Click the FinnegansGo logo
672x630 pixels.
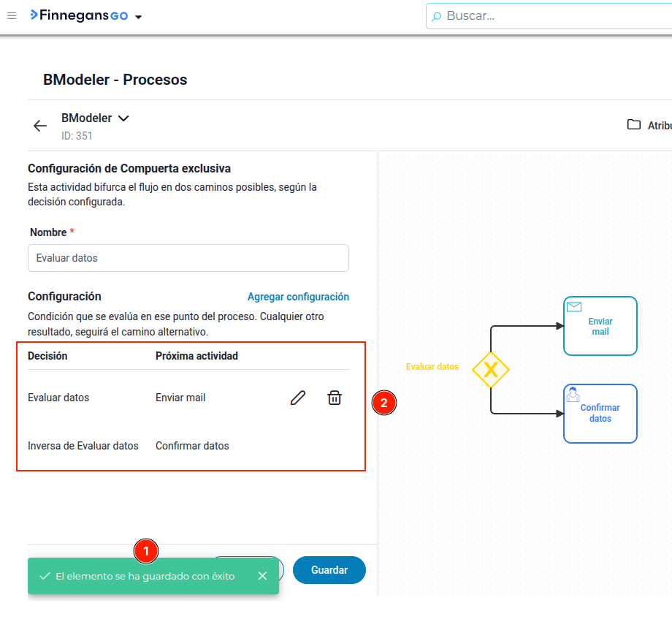[x=80, y=15]
